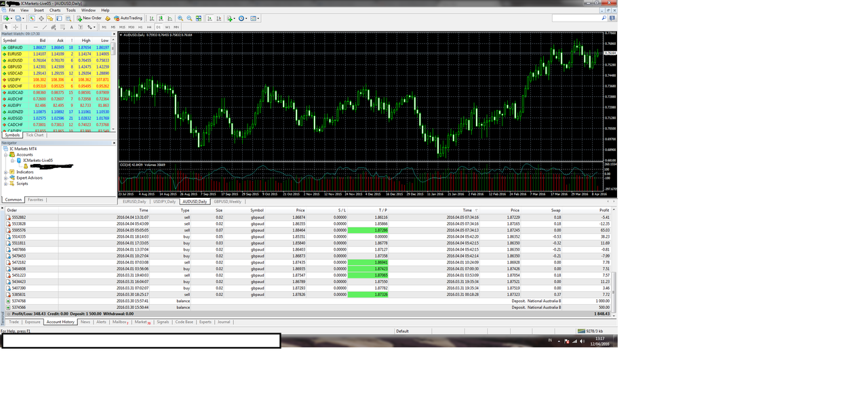Select the Vertical Line tool
868x420 pixels.
(x=26, y=27)
